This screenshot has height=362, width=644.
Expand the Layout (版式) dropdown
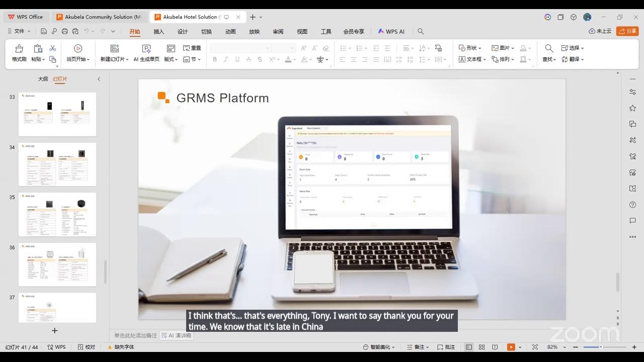pos(172,59)
